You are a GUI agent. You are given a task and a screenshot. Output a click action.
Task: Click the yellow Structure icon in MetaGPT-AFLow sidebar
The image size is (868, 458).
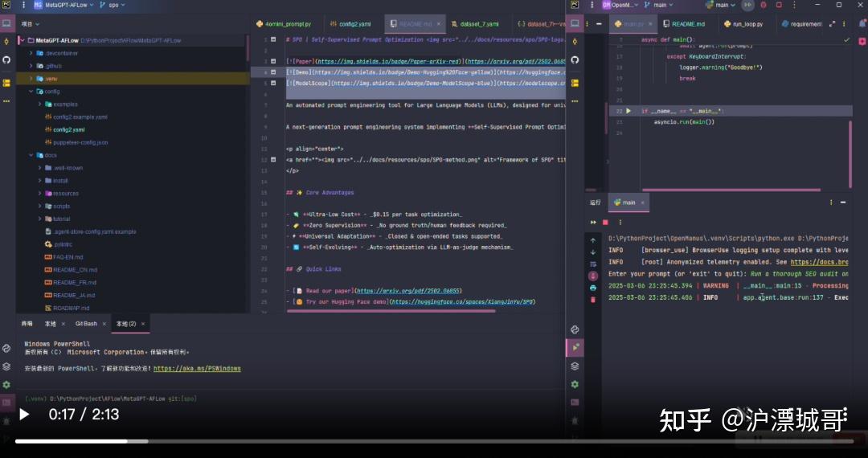[6, 83]
